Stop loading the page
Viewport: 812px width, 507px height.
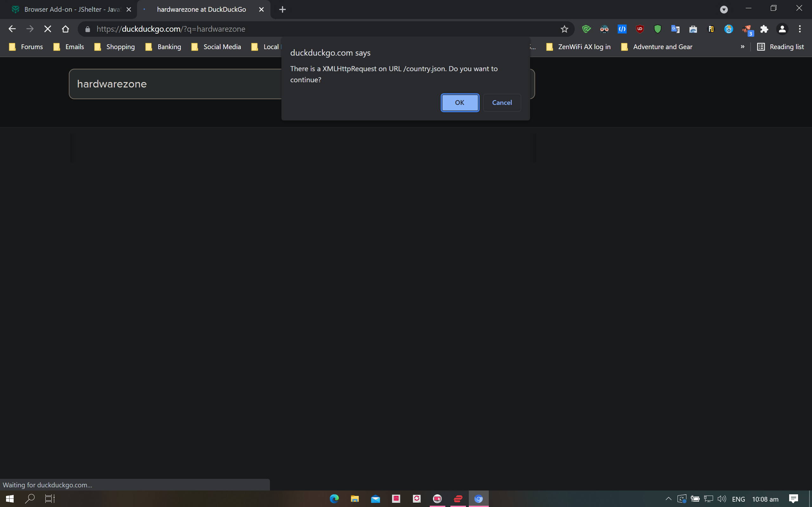click(x=48, y=29)
